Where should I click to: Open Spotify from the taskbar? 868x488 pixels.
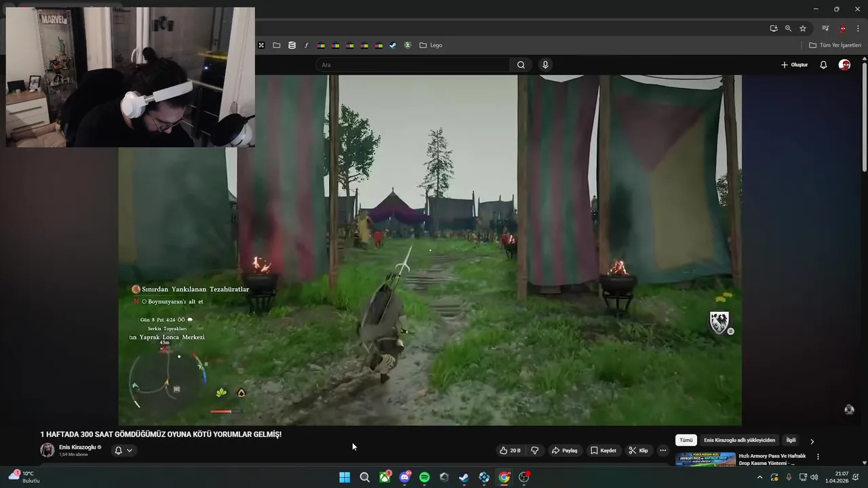coord(425,477)
